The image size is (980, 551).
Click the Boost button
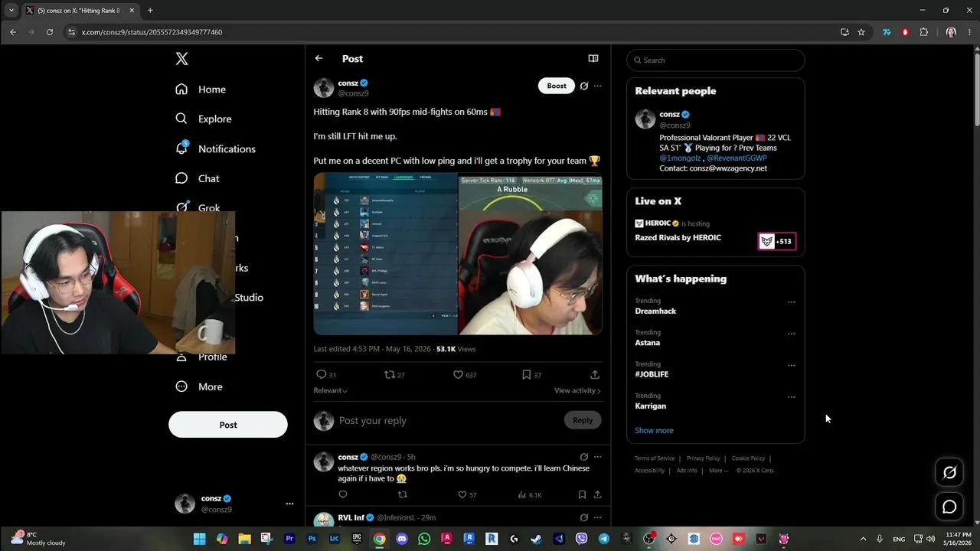[x=557, y=86]
